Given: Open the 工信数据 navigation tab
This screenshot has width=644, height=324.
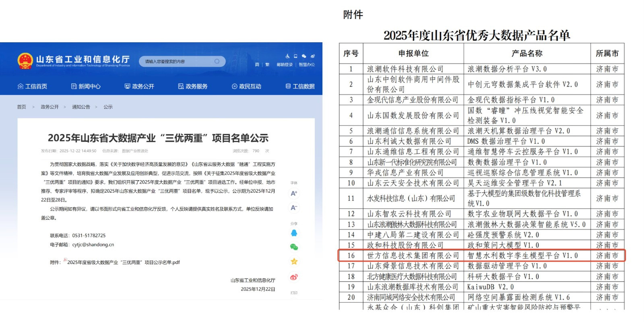Looking at the screenshot, I should coord(300,86).
